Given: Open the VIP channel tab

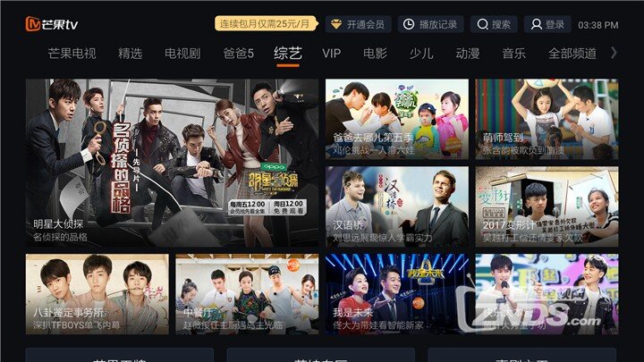Looking at the screenshot, I should click(331, 54).
